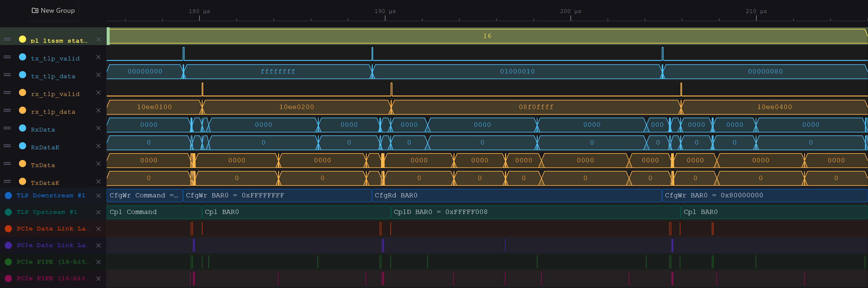This screenshot has height=288, width=868.
Task: Select the Cpl Command upstream packet
Action: 154,212
